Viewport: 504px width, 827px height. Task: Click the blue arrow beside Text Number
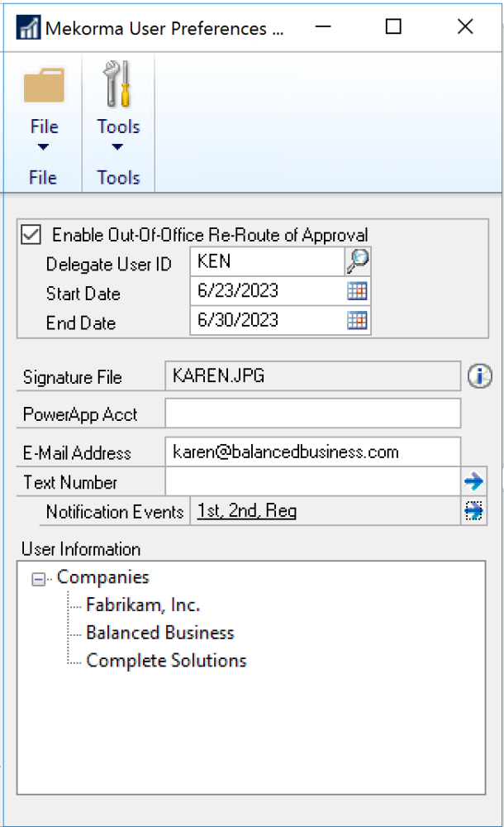[473, 481]
